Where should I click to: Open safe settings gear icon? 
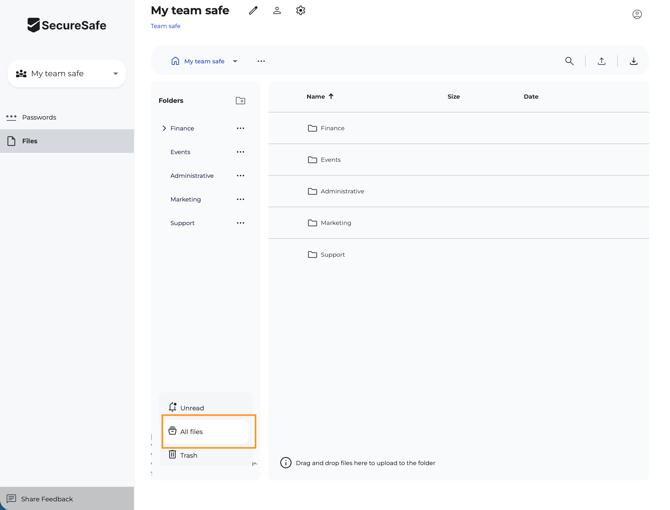(300, 11)
